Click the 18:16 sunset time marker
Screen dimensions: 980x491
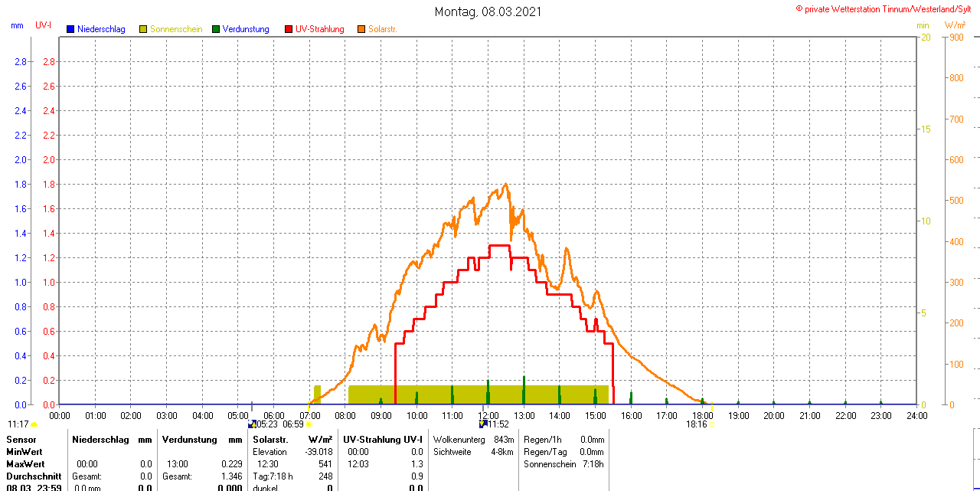696,424
